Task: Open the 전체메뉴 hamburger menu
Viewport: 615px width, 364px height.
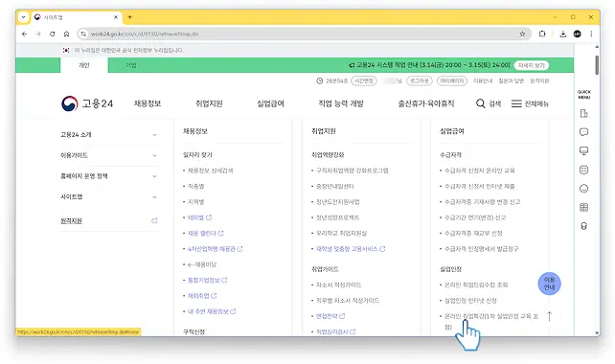Action: tap(530, 103)
